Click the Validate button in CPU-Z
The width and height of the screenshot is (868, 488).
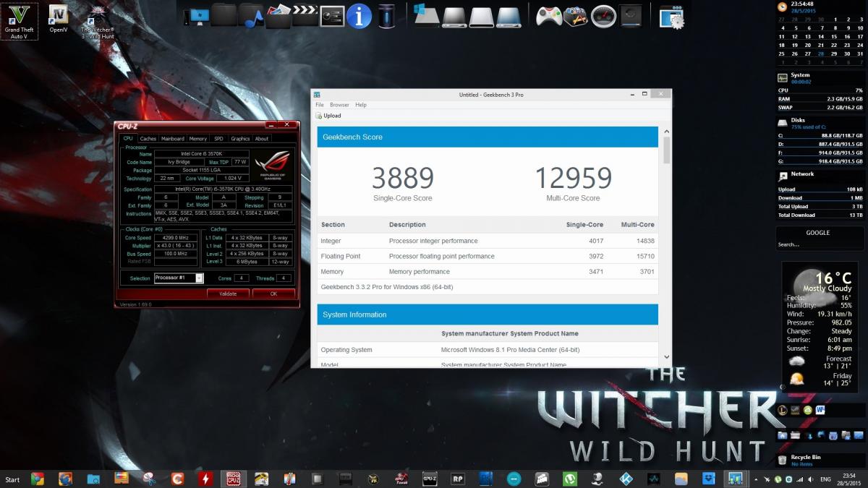[x=228, y=294]
